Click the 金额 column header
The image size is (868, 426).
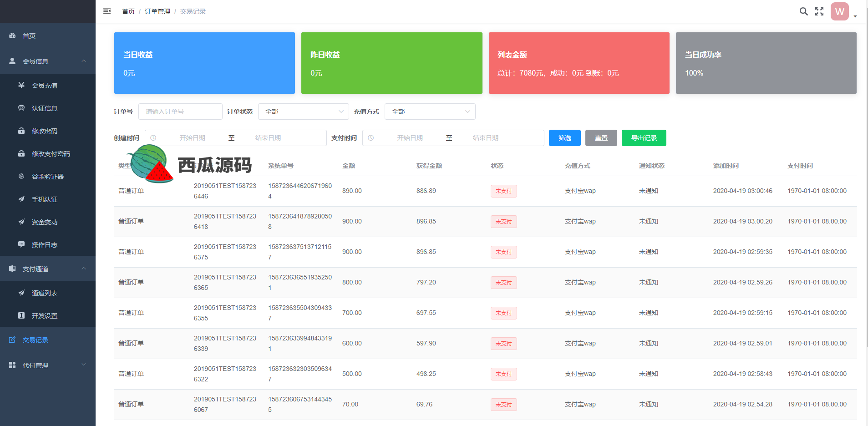[x=349, y=166]
